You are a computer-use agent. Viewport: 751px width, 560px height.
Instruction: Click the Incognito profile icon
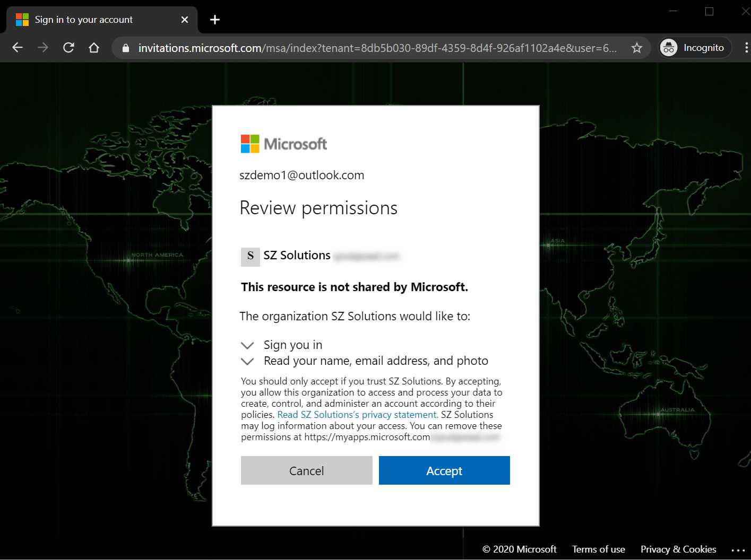pos(668,47)
